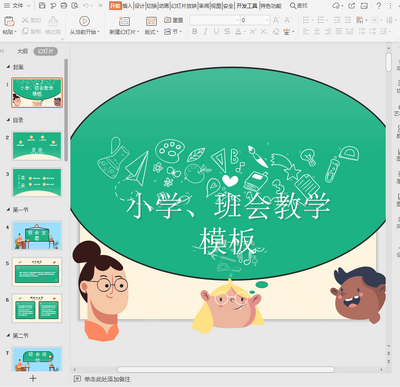Collapse the Cover (封面) section

8,67
